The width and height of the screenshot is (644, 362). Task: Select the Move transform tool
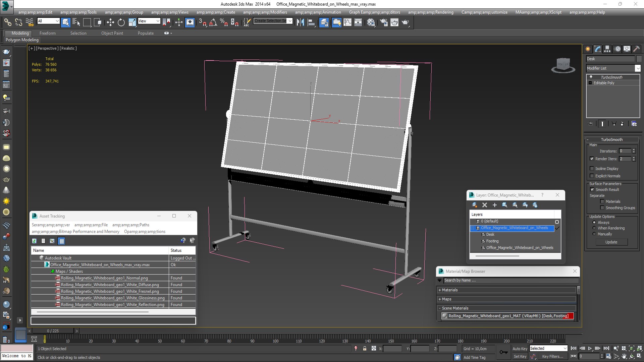pyautogui.click(x=110, y=22)
